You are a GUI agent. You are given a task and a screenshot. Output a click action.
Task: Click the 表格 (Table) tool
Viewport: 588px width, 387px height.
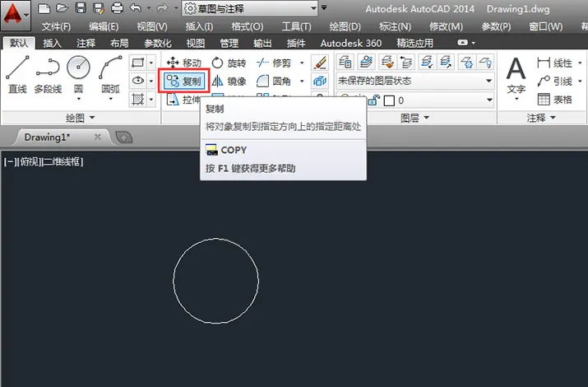point(554,100)
